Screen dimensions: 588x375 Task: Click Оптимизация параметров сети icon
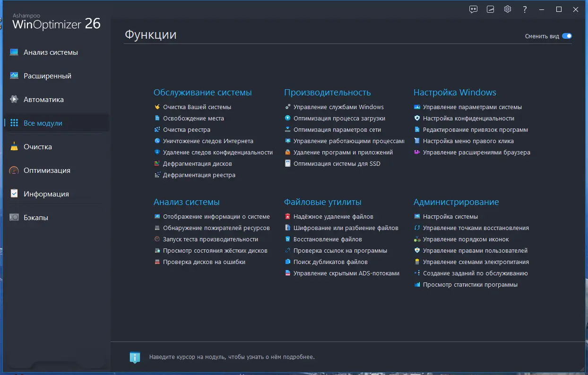coord(287,129)
